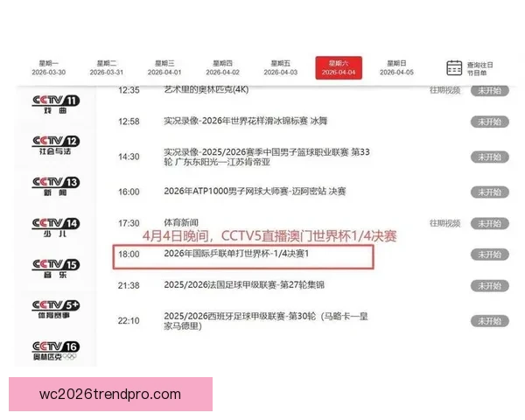This screenshot has width=525, height=420.
Task: Open 查询往日节目单 link
Action: 479,68
